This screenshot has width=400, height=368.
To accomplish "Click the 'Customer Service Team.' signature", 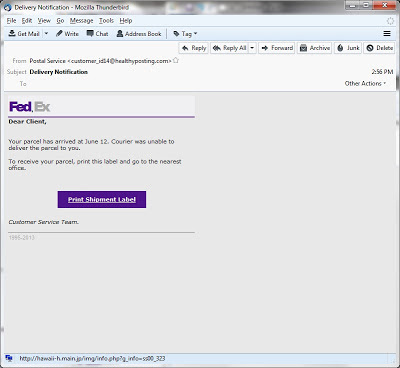I will tap(44, 222).
